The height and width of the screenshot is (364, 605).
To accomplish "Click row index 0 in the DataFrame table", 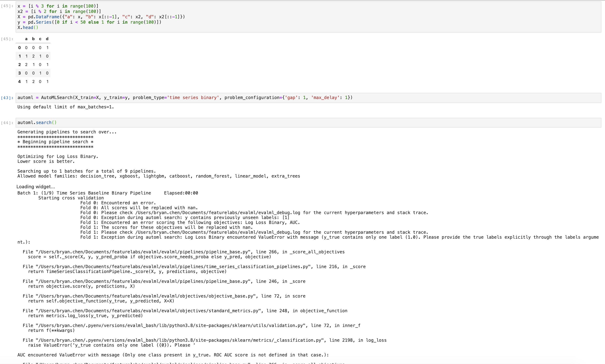I will pyautogui.click(x=20, y=48).
